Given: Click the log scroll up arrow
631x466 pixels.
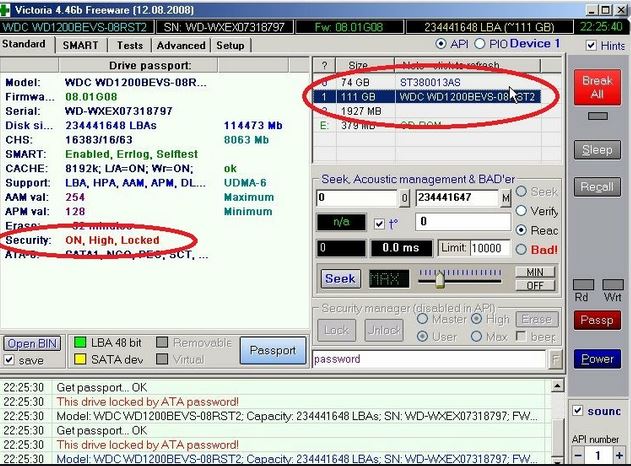Looking at the screenshot, I should pyautogui.click(x=557, y=387).
